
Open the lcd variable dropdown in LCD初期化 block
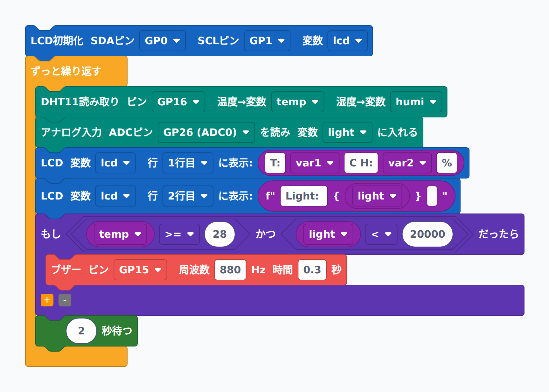pyautogui.click(x=348, y=41)
